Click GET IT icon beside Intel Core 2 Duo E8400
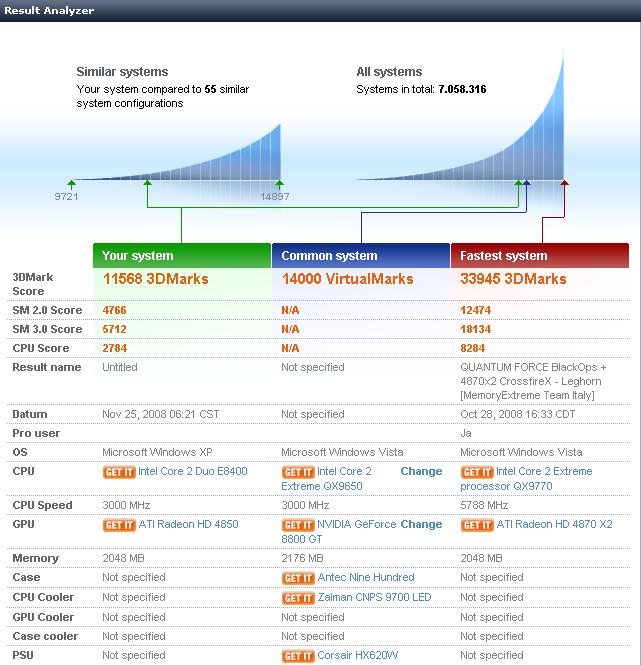 119,472
